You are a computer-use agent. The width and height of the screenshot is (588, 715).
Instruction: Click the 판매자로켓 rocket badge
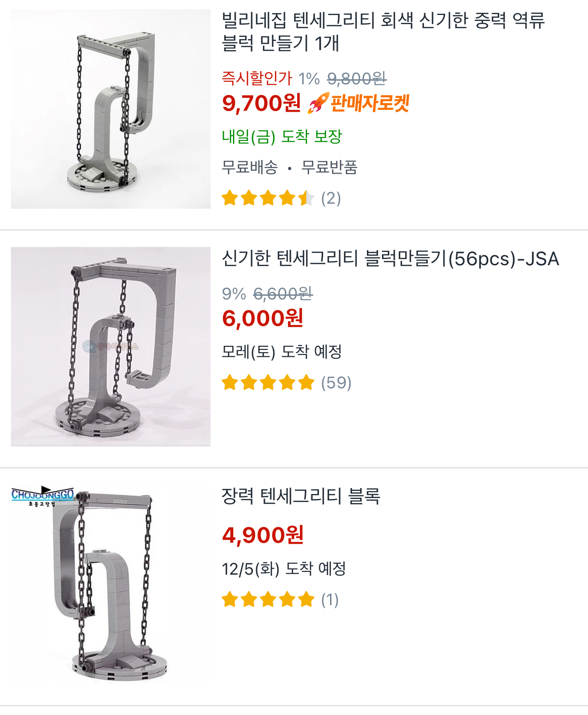point(359,103)
